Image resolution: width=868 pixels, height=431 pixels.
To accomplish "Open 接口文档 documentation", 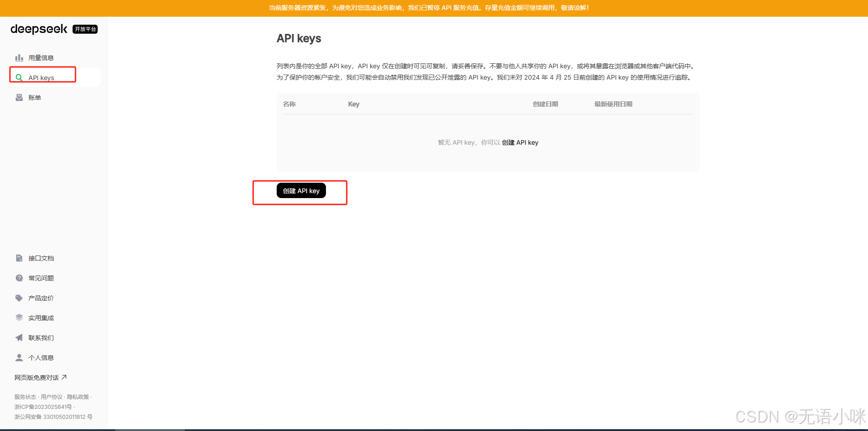I will point(54,258).
